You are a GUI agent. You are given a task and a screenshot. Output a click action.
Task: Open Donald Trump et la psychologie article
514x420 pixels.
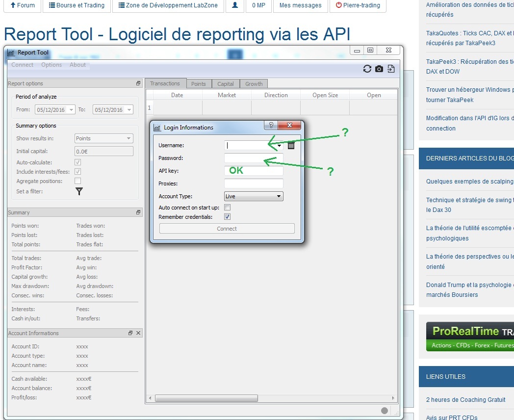click(470, 290)
